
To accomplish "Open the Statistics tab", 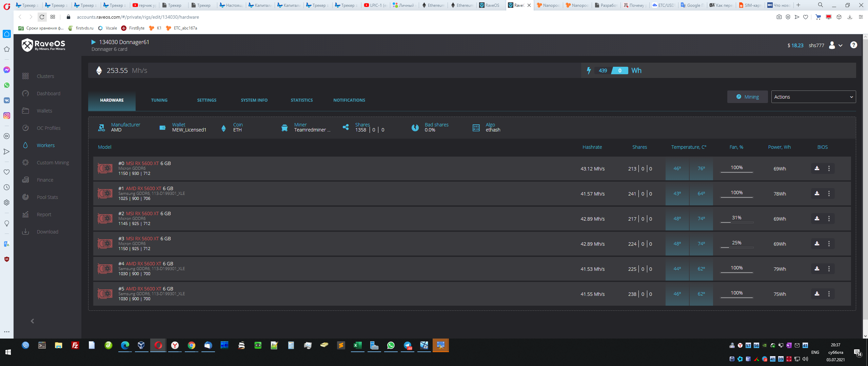I will pos(301,100).
